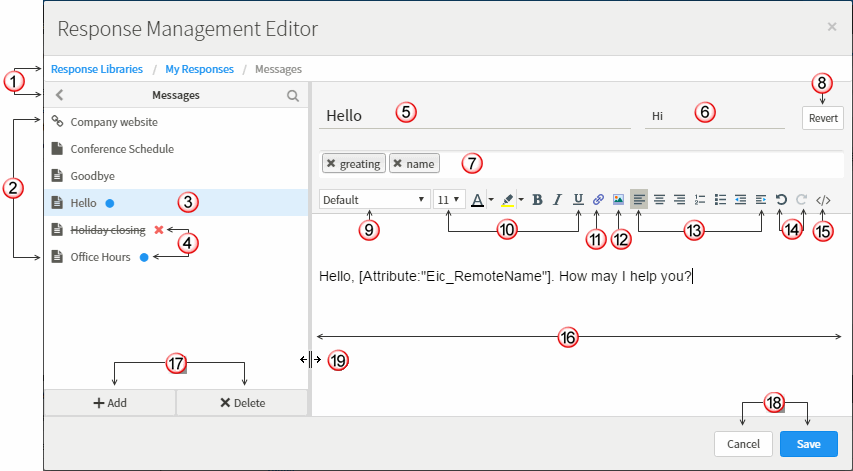Screen dimensions: 853x471
Task: Pick the yellow highlight color tool
Action: coord(507,199)
